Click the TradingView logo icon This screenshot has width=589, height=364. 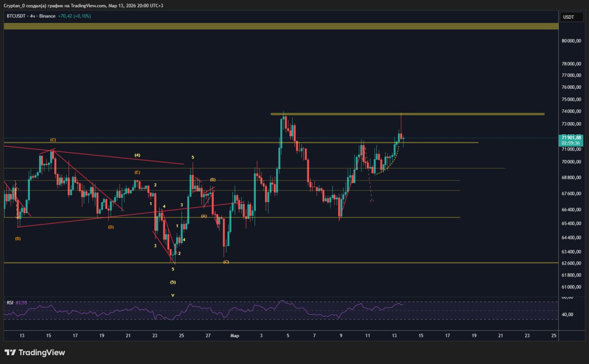click(10, 352)
